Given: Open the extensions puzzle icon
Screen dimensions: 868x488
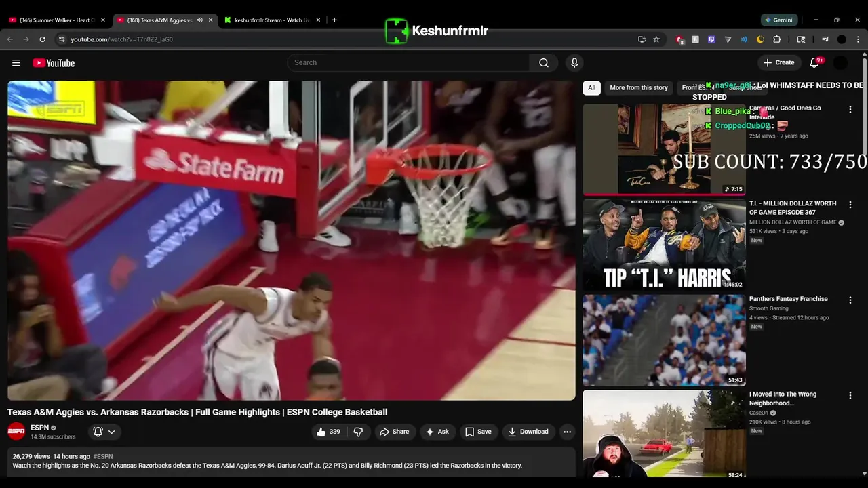Looking at the screenshot, I should pyautogui.click(x=777, y=39).
